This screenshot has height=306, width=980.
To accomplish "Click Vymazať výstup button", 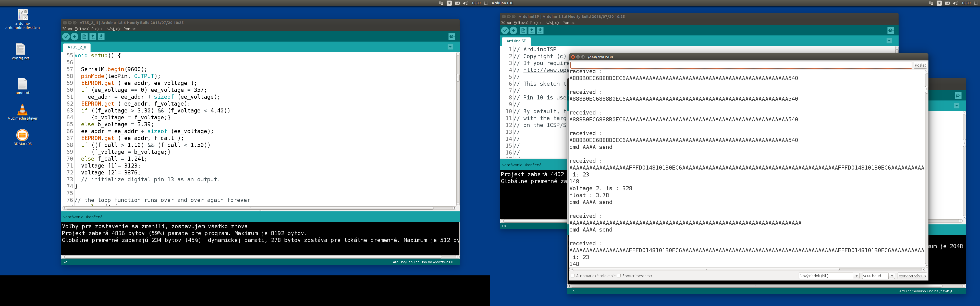I will click(912, 276).
